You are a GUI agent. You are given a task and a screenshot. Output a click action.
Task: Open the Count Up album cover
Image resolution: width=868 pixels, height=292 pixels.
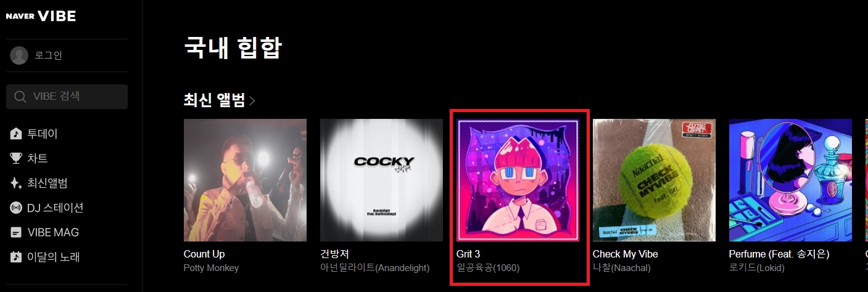click(x=245, y=180)
